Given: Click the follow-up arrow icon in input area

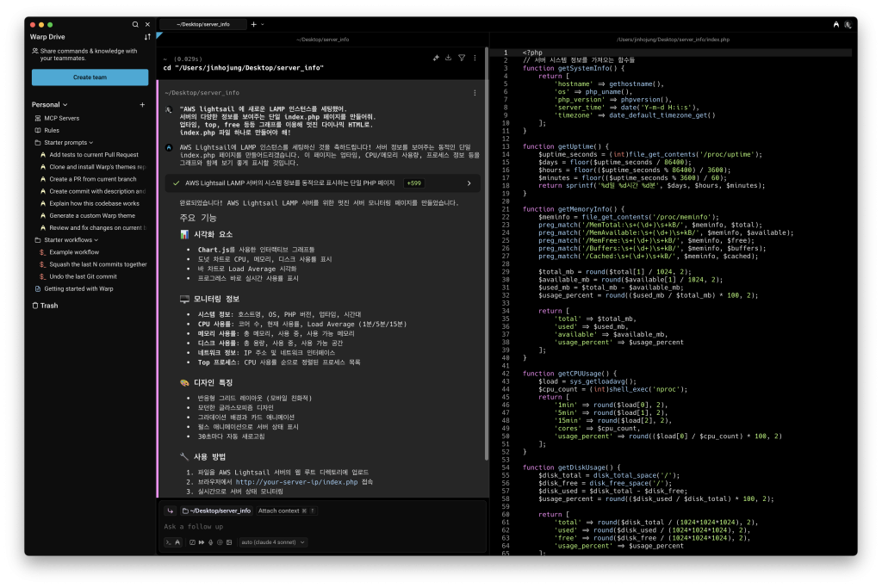Looking at the screenshot, I should coord(171,511).
